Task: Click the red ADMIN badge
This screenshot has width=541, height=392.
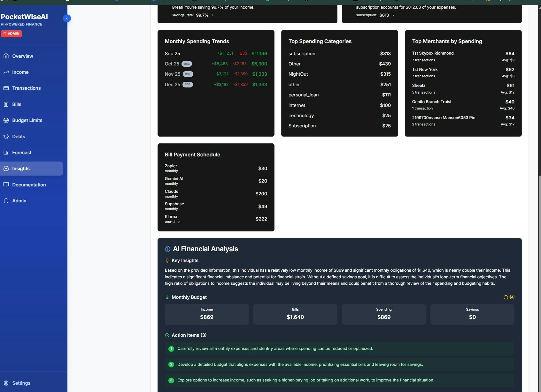Action: coord(12,34)
